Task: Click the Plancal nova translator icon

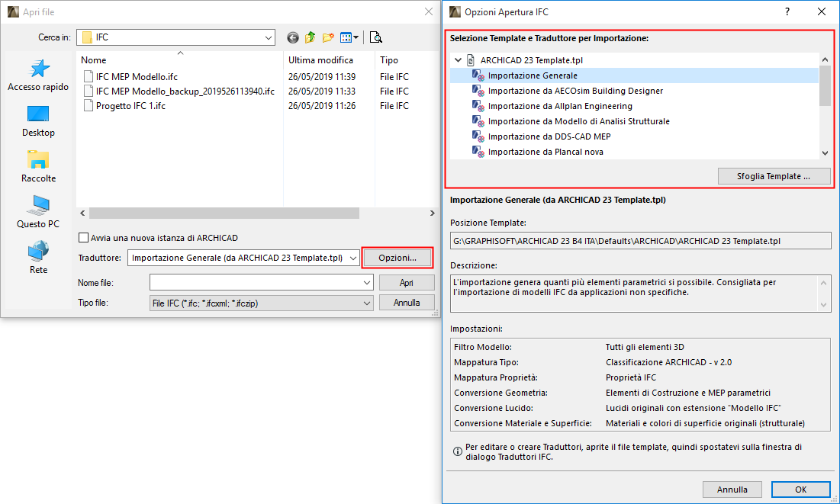Action: [x=478, y=152]
